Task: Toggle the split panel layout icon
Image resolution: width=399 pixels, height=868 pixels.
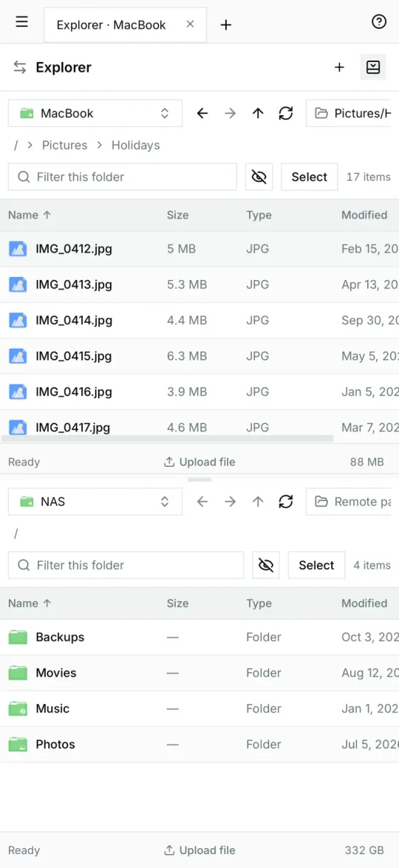Action: click(373, 67)
